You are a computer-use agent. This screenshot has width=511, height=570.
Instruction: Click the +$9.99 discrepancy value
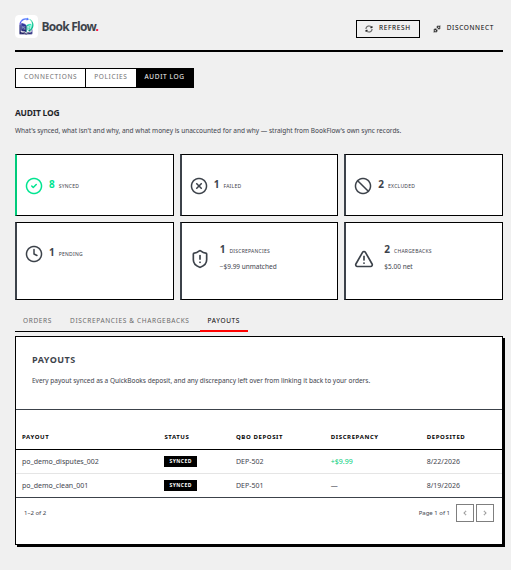(342, 462)
